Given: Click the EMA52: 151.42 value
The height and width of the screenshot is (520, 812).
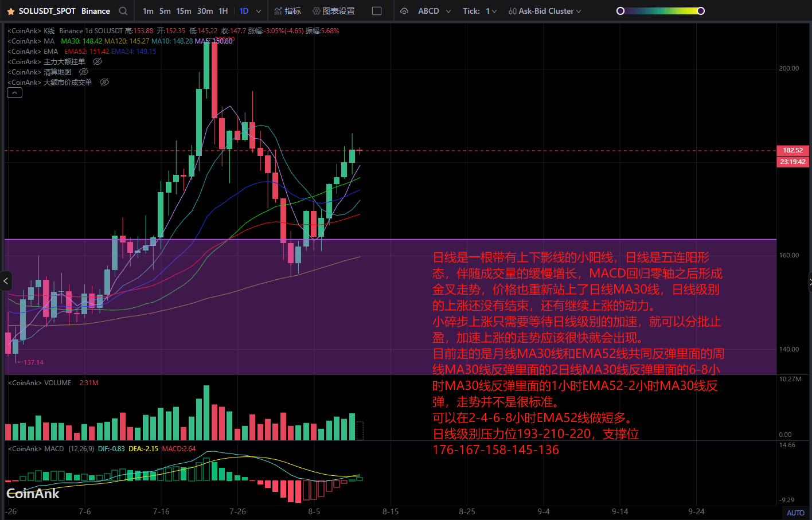Looking at the screenshot, I should 87,51.
